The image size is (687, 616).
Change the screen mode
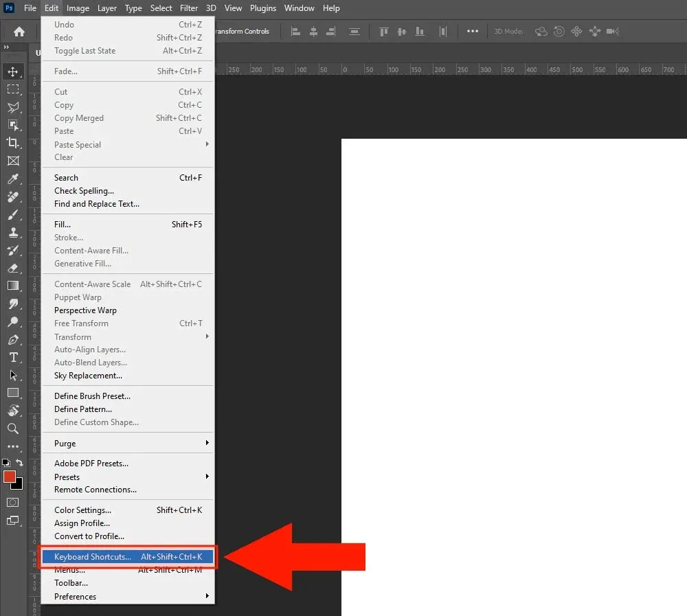coord(13,521)
